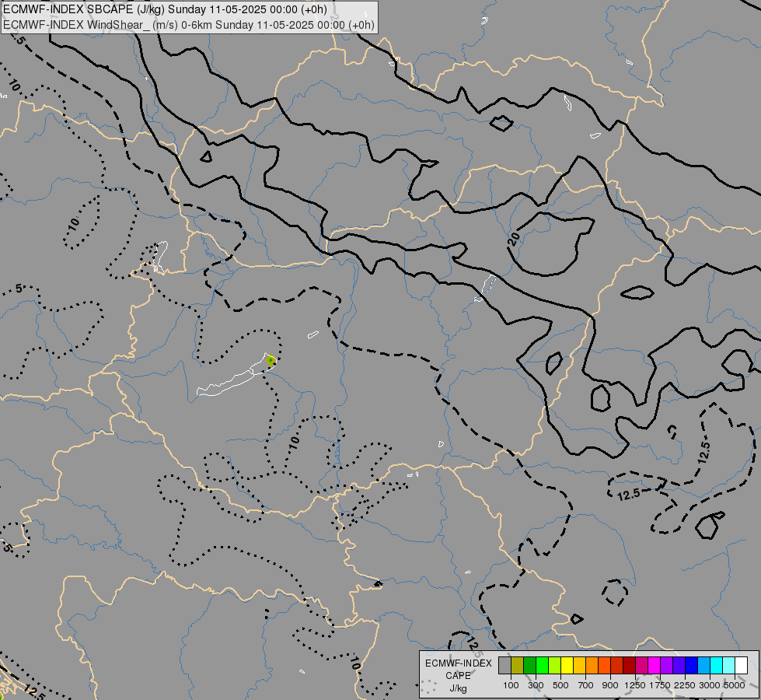Image resolution: width=761 pixels, height=700 pixels.
Task: Click the legend value 500
Action: coord(560,685)
